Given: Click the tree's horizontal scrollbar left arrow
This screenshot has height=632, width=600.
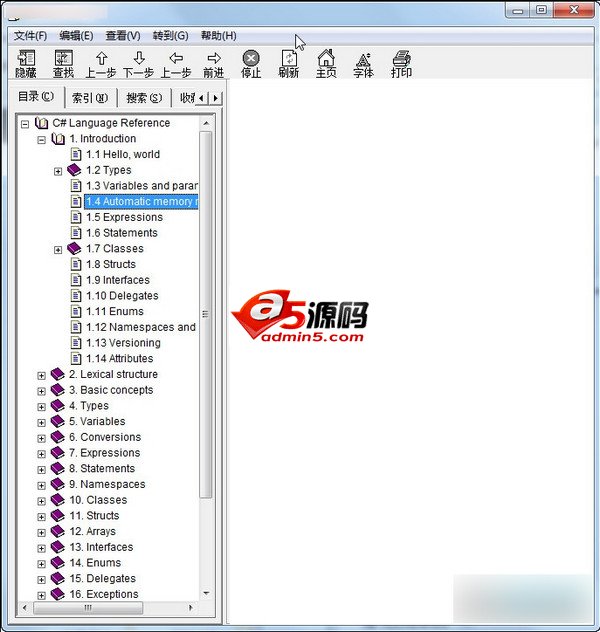Looking at the screenshot, I should 25,607.
